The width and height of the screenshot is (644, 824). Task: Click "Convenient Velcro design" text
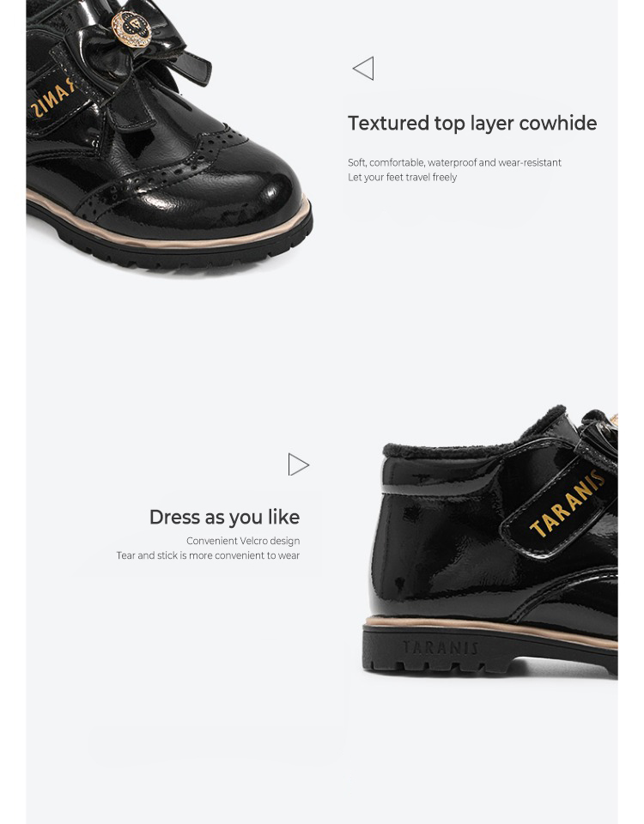(243, 541)
